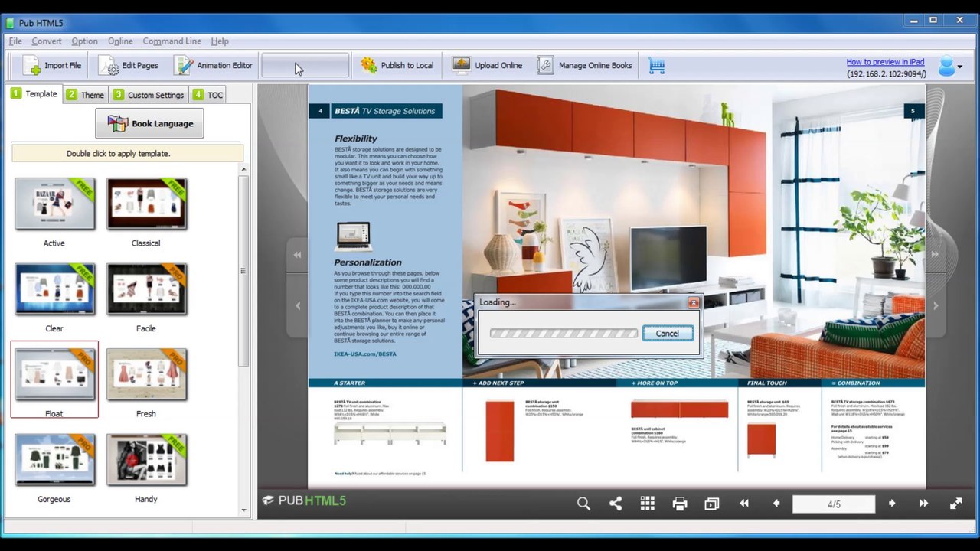980x551 pixels.
Task: Click right-side last page double-arrow on book
Action: (936, 255)
